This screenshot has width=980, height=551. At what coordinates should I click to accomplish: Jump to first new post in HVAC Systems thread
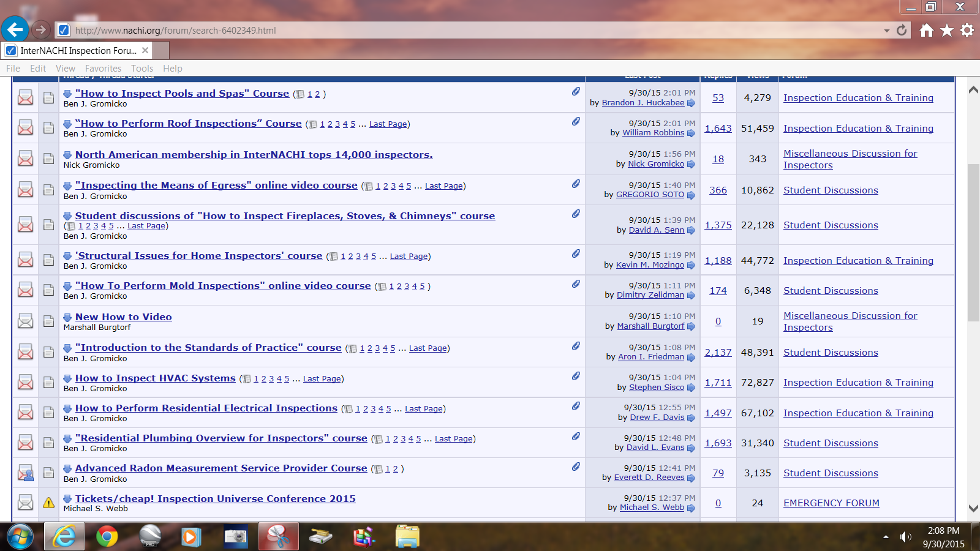67,378
